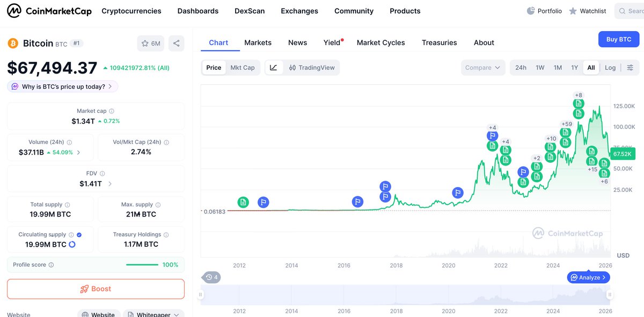Click the Analyze button on chart
This screenshot has height=317, width=644.
589,277
